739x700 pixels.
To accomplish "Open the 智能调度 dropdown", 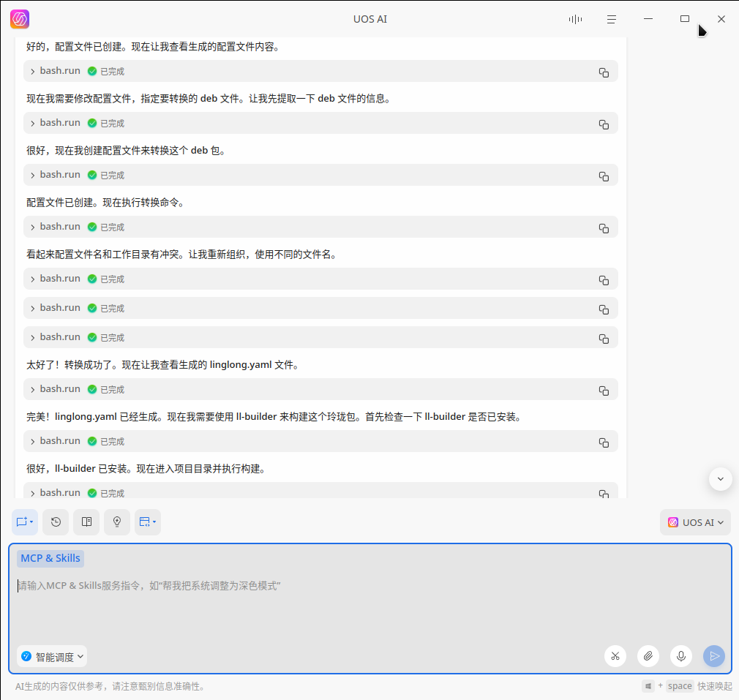I will point(52,657).
